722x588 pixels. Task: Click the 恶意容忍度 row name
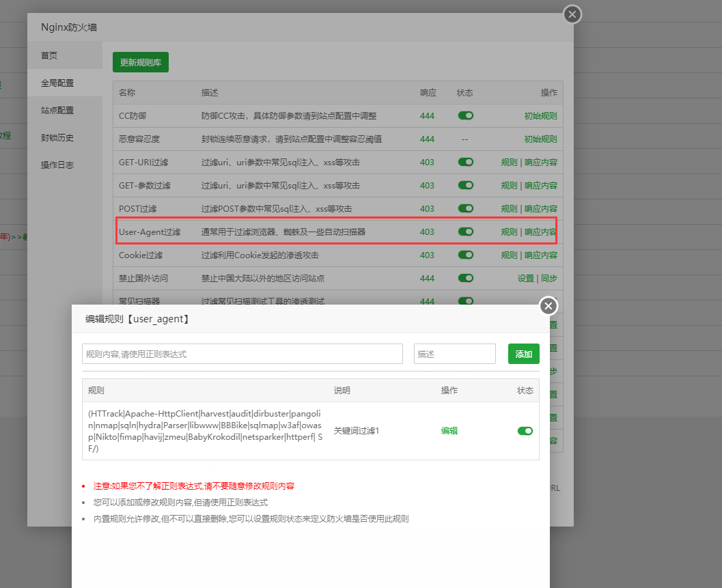point(139,139)
